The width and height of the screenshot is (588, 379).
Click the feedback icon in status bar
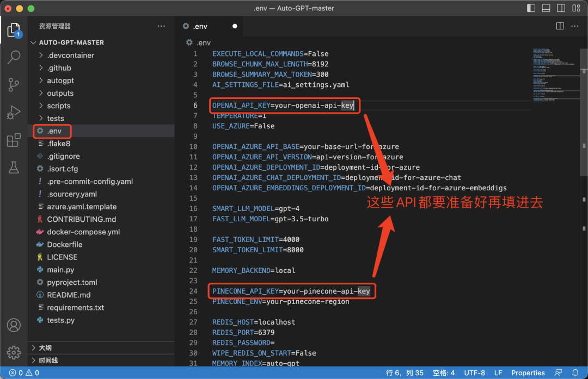click(x=559, y=372)
